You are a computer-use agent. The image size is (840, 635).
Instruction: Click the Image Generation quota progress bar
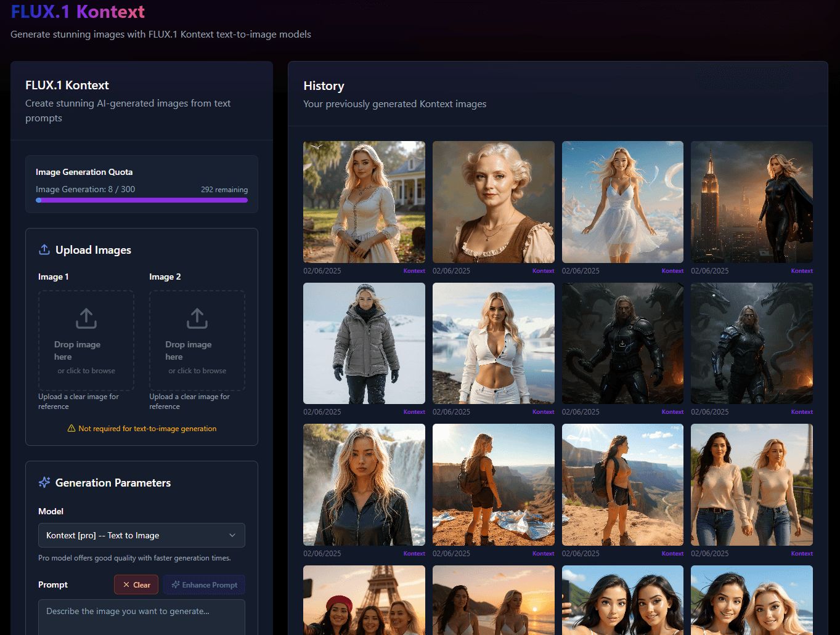(142, 200)
